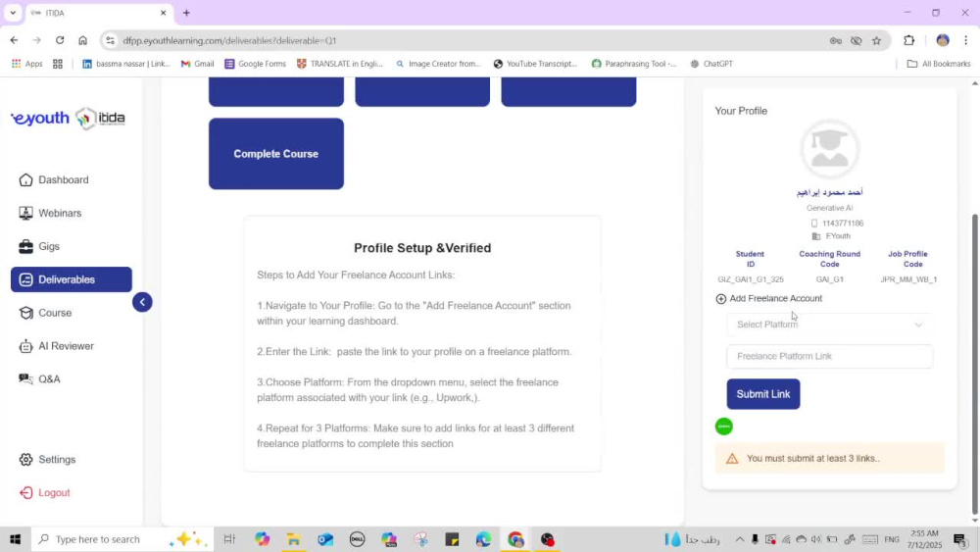
Task: Click the Logout link
Action: coord(54,492)
